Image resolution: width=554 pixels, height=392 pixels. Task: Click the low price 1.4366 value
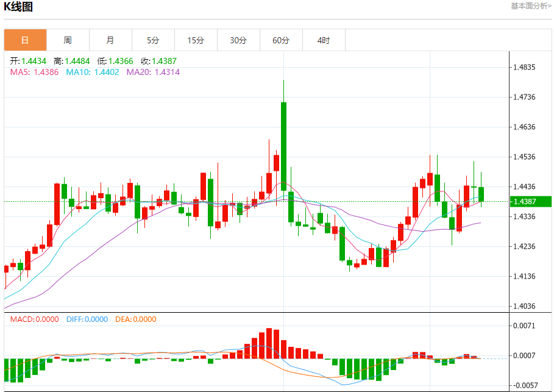[121, 61]
